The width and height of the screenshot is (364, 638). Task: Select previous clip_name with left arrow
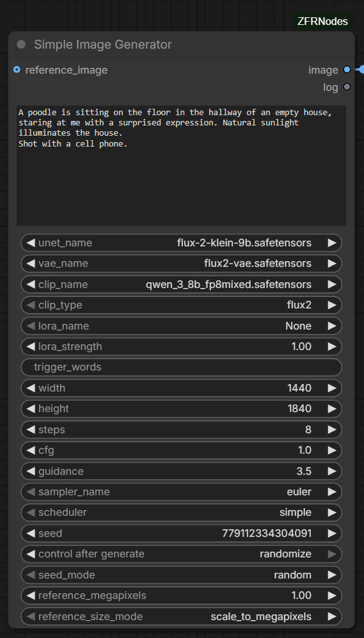pyautogui.click(x=31, y=284)
